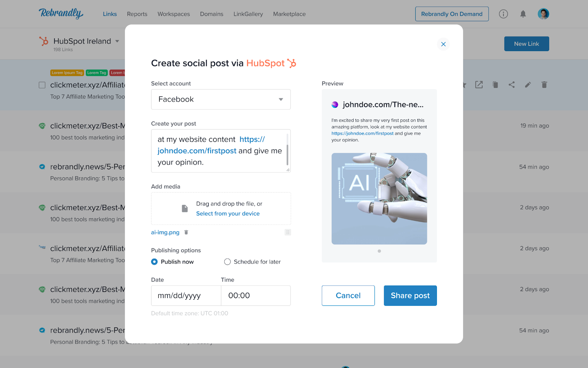Delete the ai-img.png attachment
Viewport: 588px width, 368px height.
click(x=186, y=232)
